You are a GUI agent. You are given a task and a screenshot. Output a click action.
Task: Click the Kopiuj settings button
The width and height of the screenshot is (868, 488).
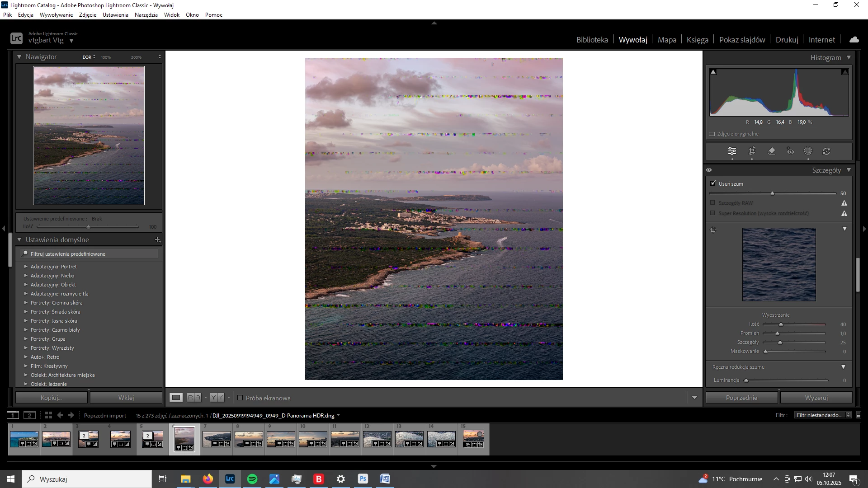(51, 398)
